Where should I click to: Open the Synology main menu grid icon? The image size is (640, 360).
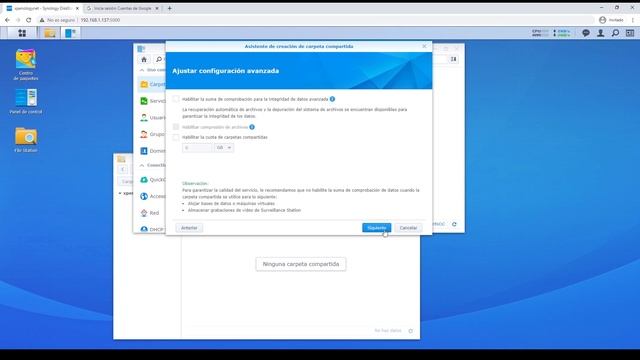coord(22,33)
